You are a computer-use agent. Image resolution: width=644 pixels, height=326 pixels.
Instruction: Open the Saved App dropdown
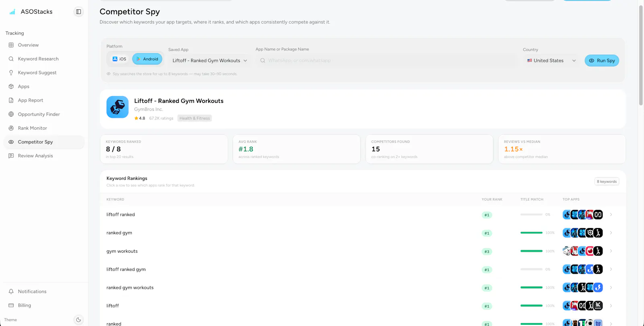(x=210, y=60)
